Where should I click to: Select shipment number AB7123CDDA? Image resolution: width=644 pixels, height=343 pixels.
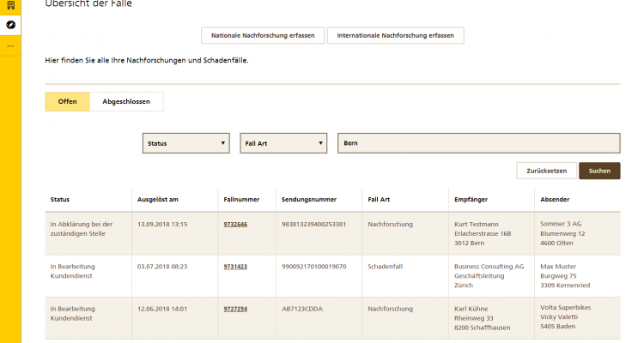[x=302, y=309]
